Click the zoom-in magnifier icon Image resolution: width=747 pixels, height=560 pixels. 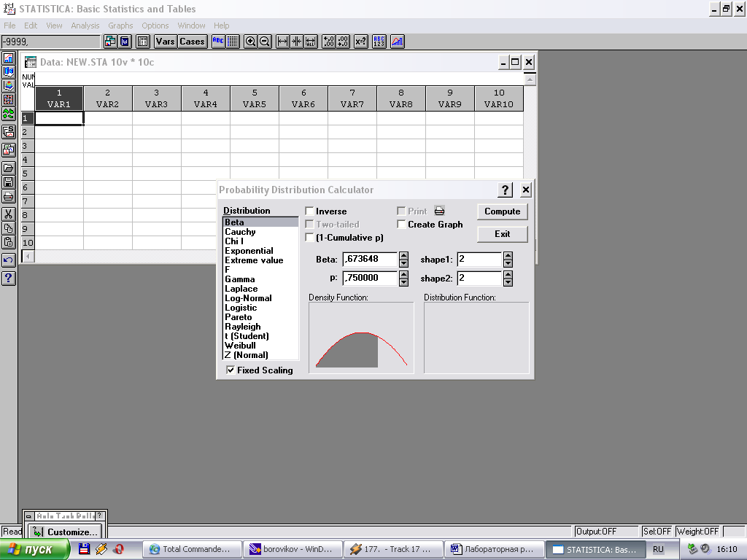tap(250, 42)
